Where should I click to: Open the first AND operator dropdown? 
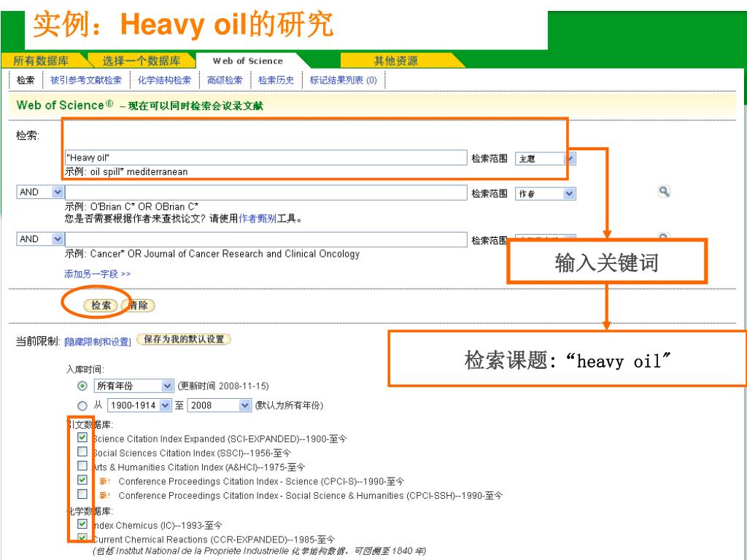tap(40, 192)
